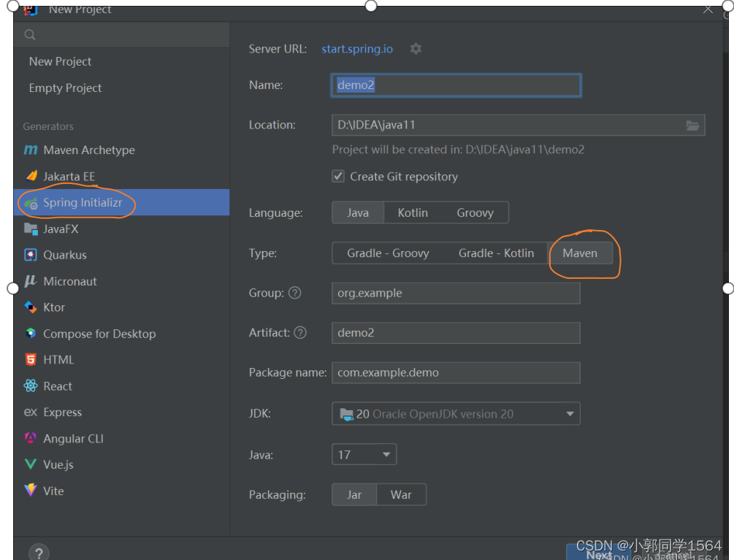Choose Gradle - Groovy build type

[388, 253]
